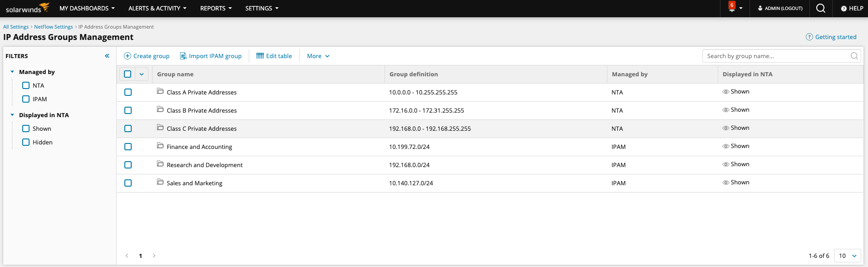Click folder icon of Class A Private Addresses
This screenshot has width=868, height=267.
pyautogui.click(x=160, y=91)
